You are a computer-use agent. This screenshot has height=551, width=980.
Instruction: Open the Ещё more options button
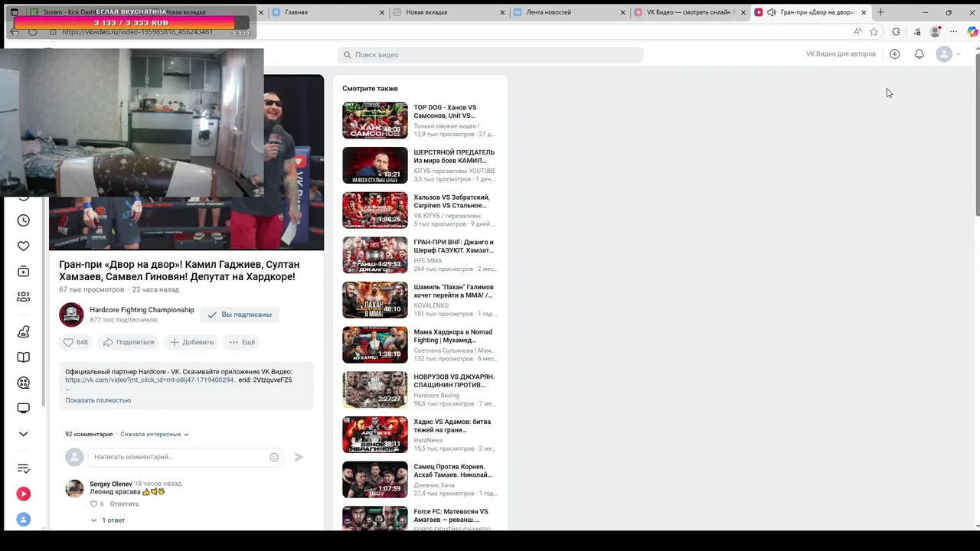[242, 342]
